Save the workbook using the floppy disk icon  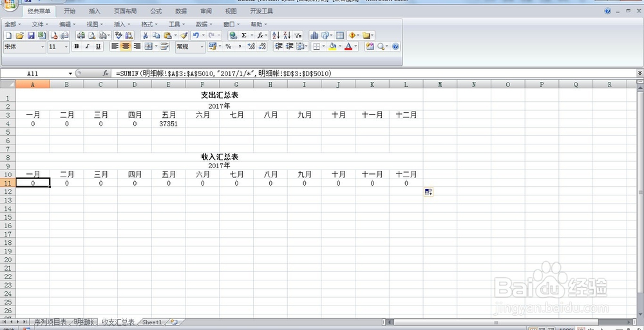click(31, 35)
